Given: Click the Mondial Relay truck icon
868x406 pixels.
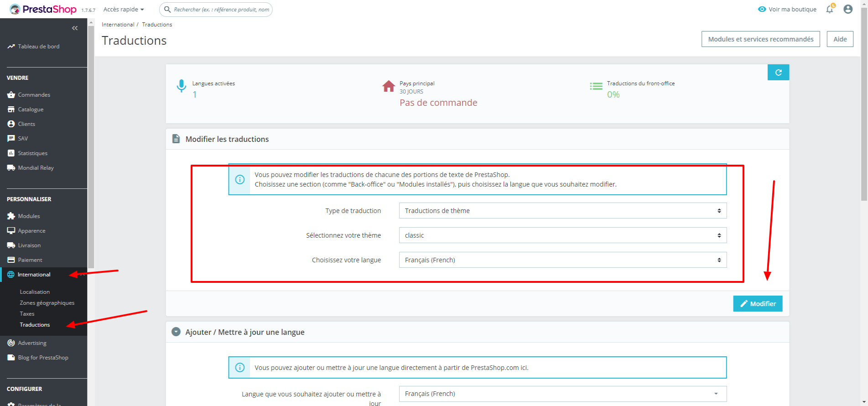Looking at the screenshot, I should coord(11,168).
